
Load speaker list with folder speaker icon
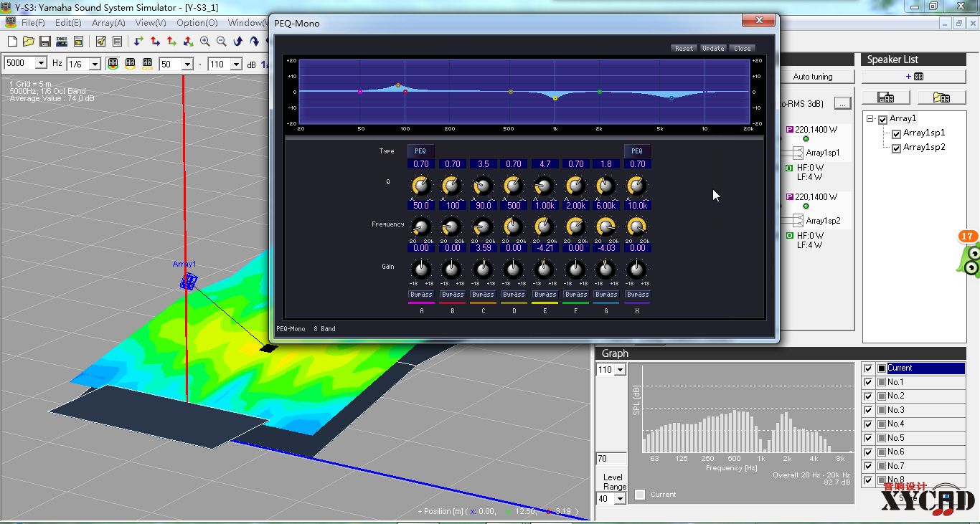point(941,97)
